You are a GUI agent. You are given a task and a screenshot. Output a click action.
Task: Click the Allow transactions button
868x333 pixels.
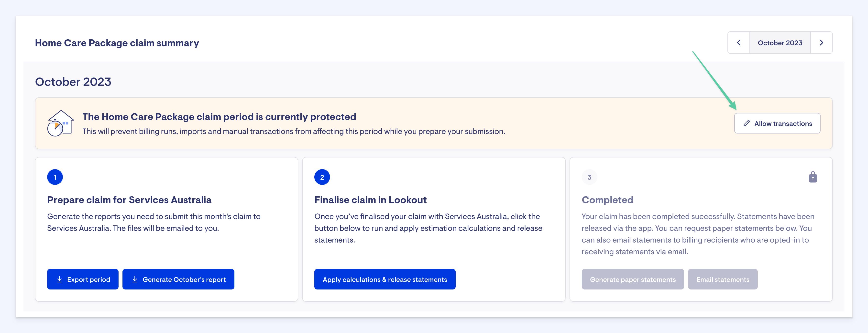[x=777, y=123]
